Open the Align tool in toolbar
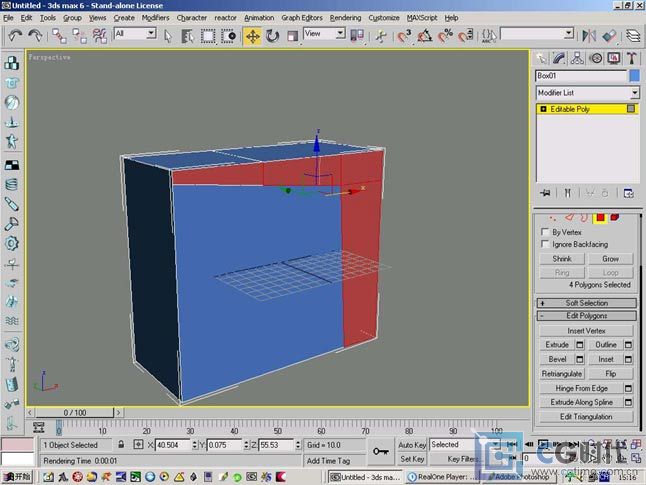This screenshot has height=485, width=646. [609, 36]
